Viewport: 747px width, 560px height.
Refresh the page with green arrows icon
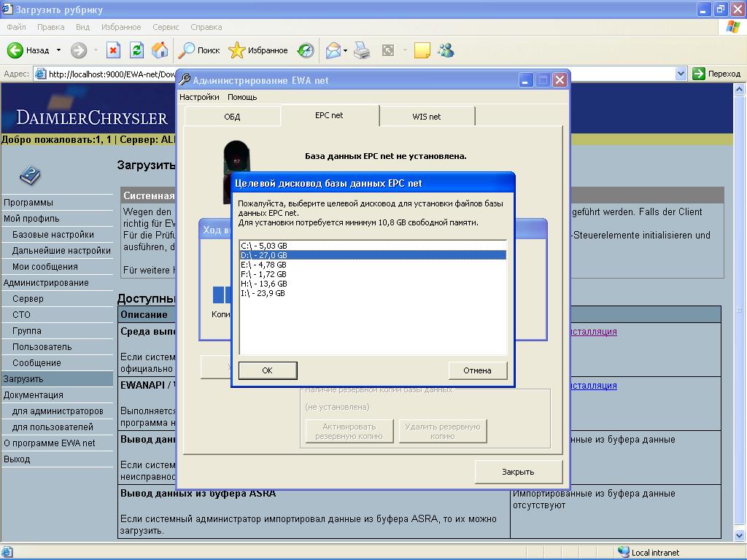136,50
